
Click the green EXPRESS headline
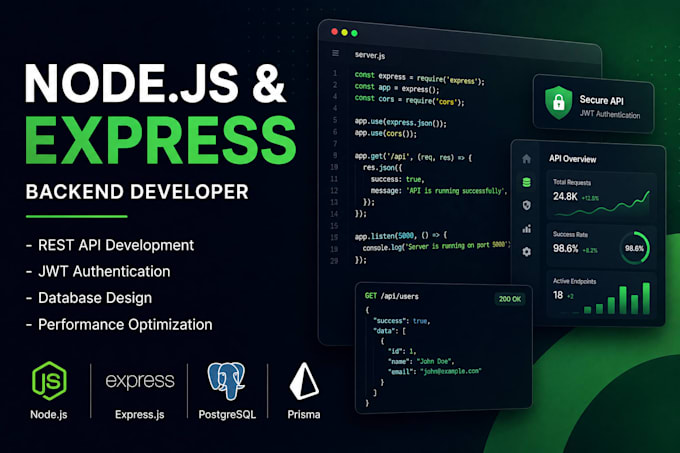click(160, 140)
